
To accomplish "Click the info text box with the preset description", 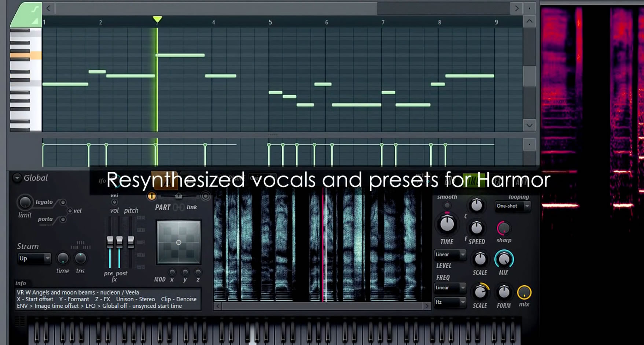I will [108, 299].
